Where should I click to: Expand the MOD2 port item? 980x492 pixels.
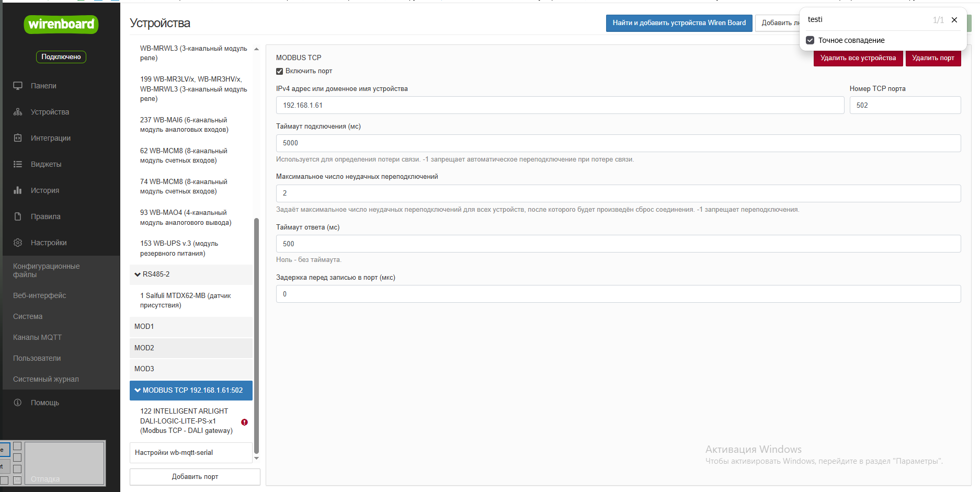191,348
